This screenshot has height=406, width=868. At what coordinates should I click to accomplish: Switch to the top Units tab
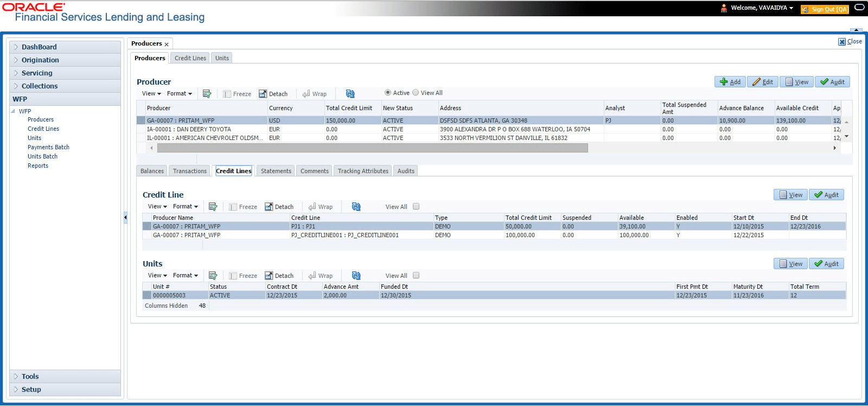(222, 58)
